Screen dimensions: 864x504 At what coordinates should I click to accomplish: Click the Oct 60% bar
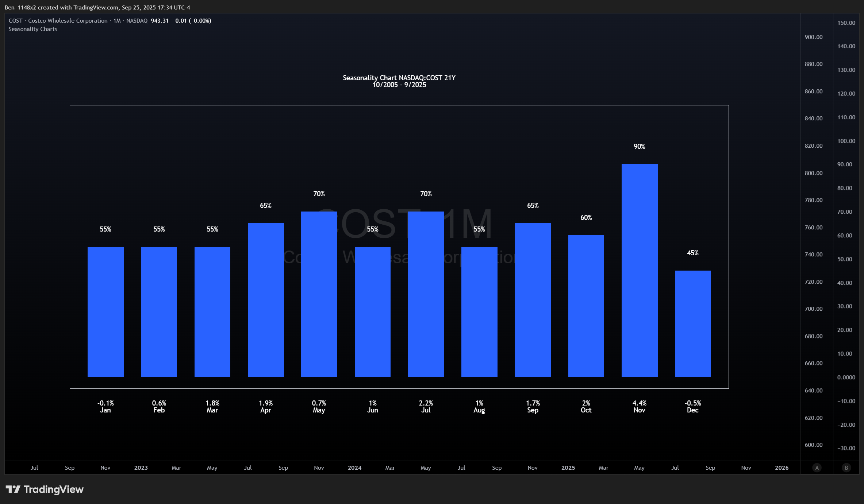point(586,306)
